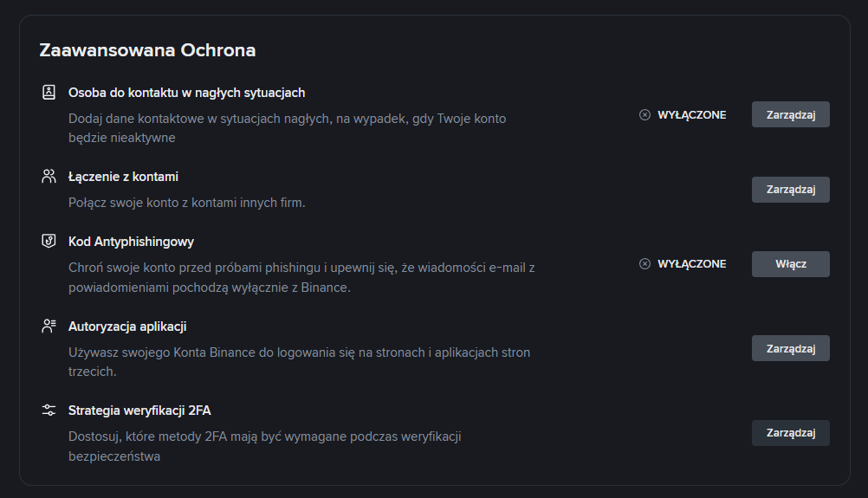Enable anti-phishing code with Włącz button

pos(791,264)
